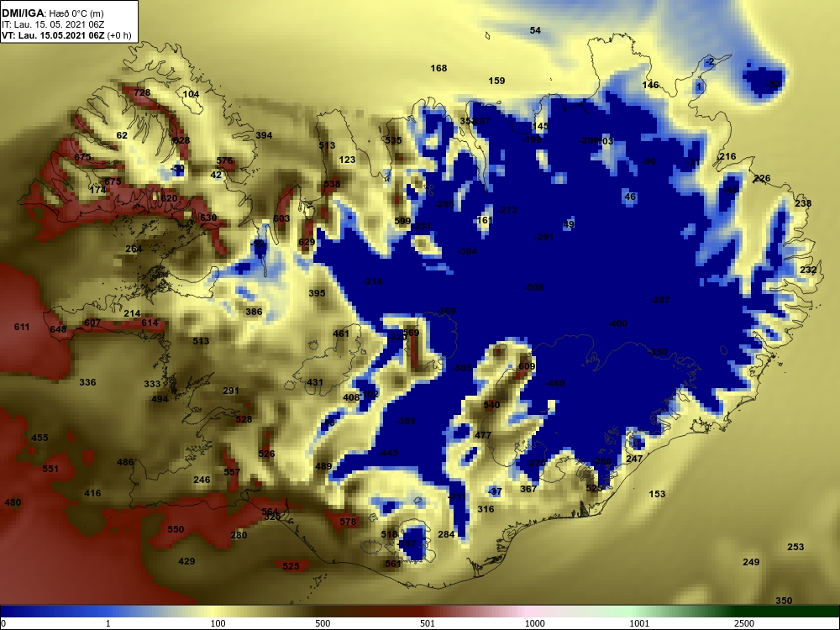
Task: Select the 249 height label
Action: (x=751, y=562)
